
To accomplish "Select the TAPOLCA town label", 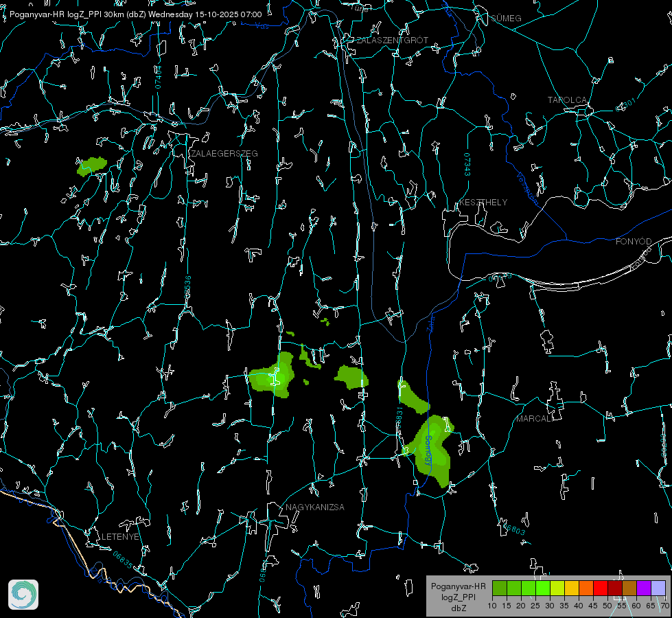I will [x=567, y=100].
